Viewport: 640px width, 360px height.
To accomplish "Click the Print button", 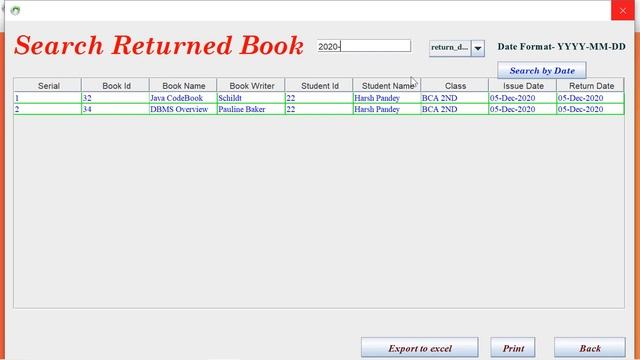I will click(x=513, y=348).
